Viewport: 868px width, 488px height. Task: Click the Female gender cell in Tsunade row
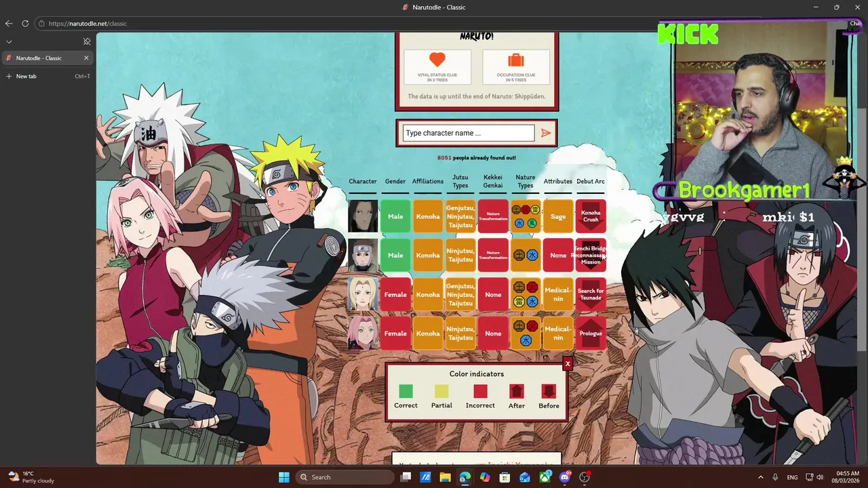point(395,294)
